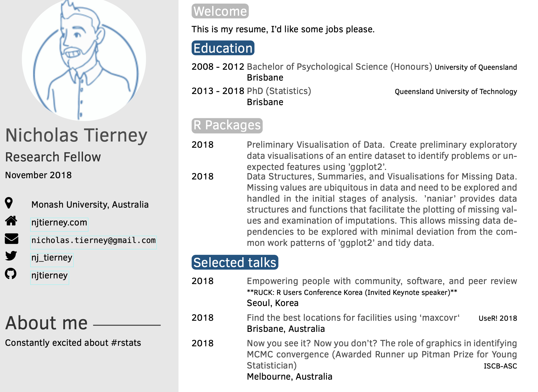The height and width of the screenshot is (392, 538).
Task: Click the Bachelor of Psychological Science entry
Action: click(x=340, y=67)
